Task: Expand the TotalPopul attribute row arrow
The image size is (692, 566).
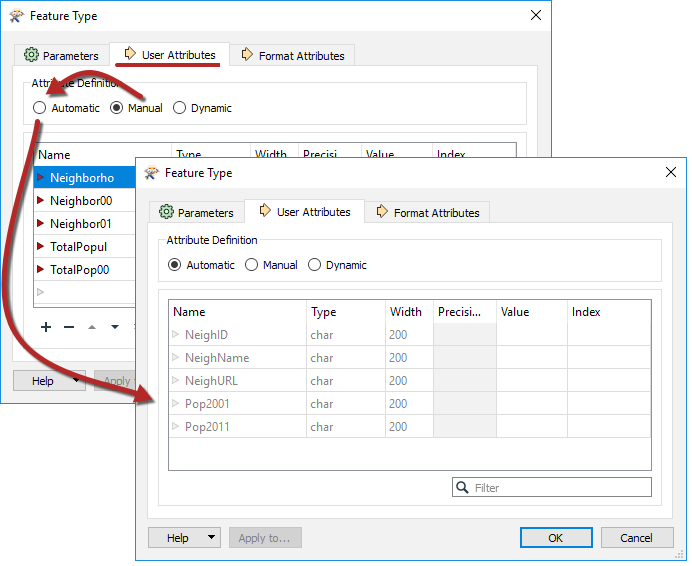Action: pyautogui.click(x=41, y=247)
